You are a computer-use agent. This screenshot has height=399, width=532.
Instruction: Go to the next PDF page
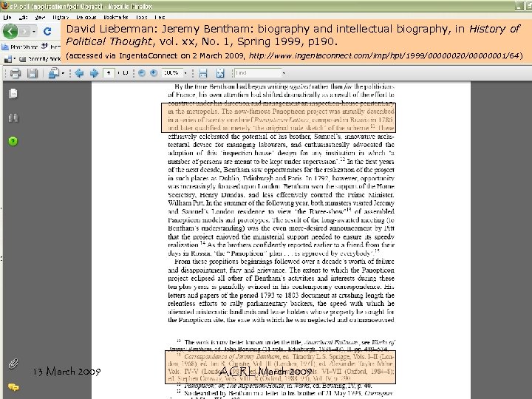(94, 73)
